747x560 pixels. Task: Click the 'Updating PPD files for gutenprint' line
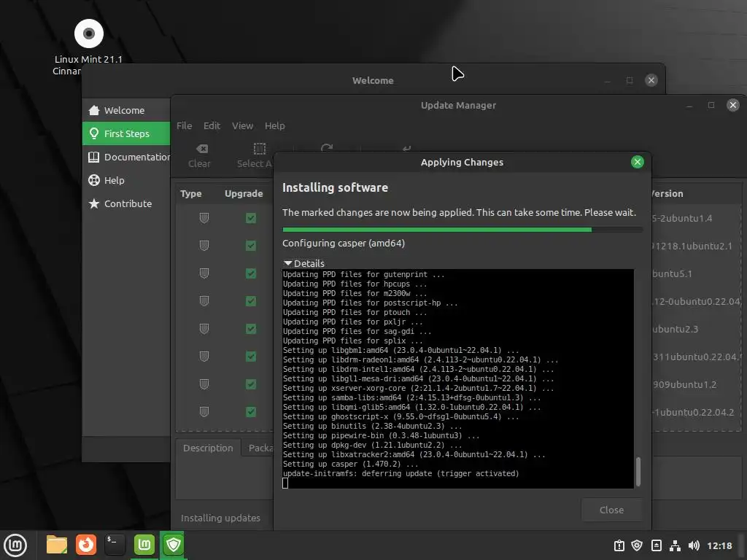363,275
